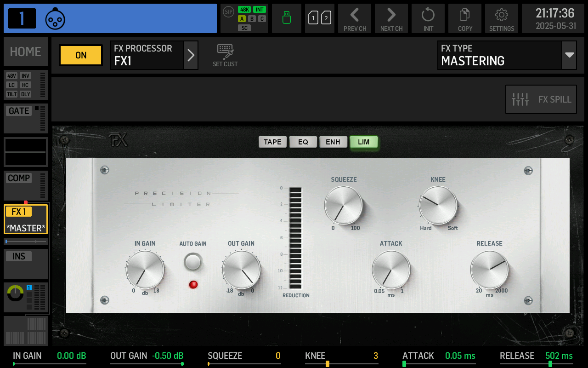The width and height of the screenshot is (588, 368).
Task: Toggle 48V phantom power in the sidebar
Action: (11, 76)
